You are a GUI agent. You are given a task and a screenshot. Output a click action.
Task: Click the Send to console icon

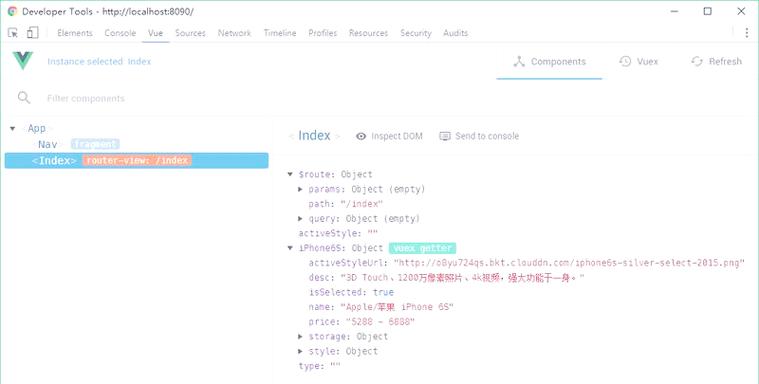pyautogui.click(x=444, y=136)
